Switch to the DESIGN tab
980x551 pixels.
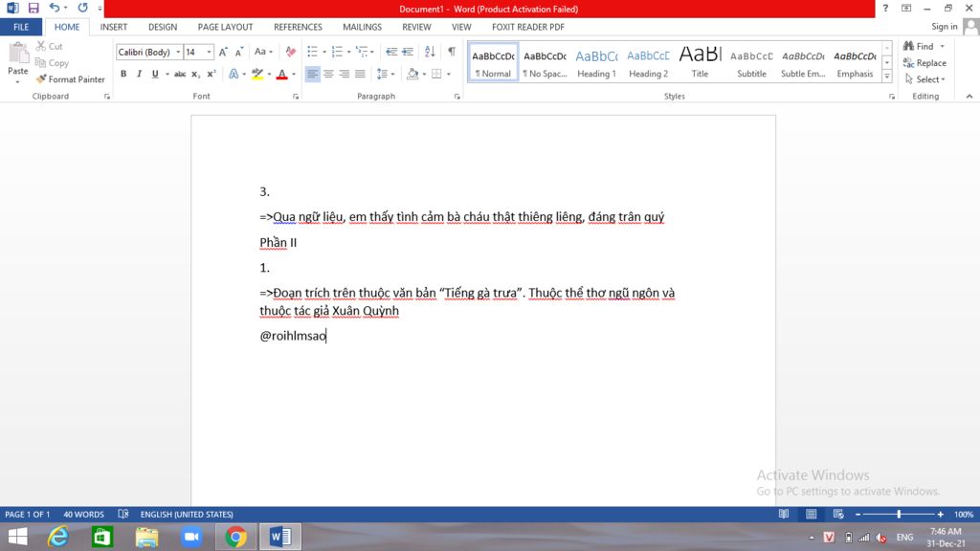[x=163, y=27]
